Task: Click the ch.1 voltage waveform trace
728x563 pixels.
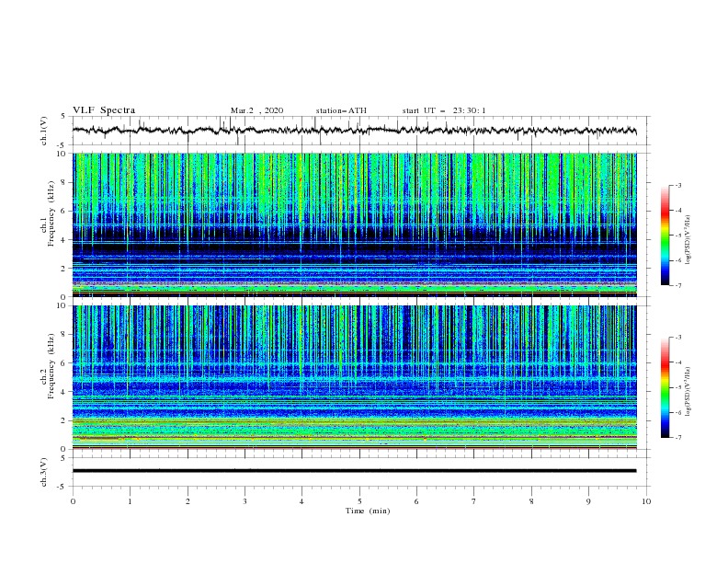Action: [355, 131]
